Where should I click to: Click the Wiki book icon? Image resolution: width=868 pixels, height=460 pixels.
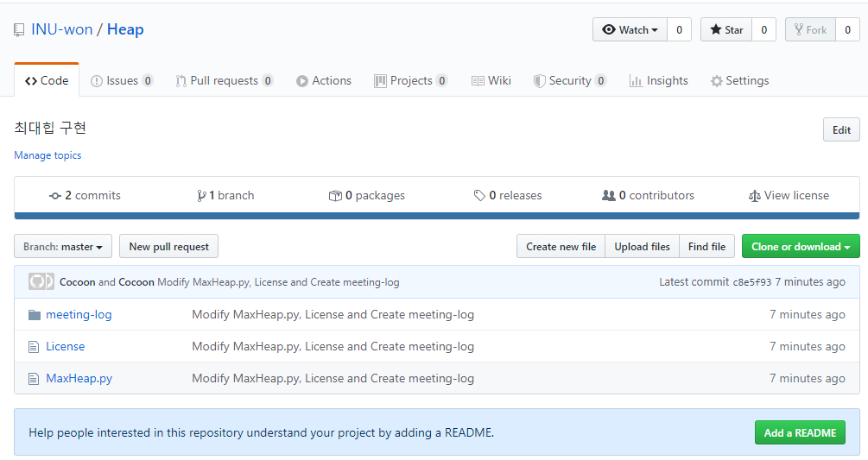click(478, 81)
